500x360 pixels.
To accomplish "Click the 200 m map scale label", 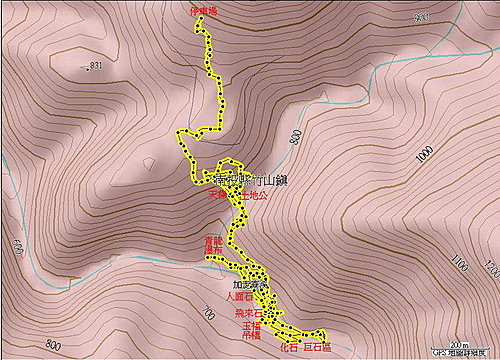I will pos(459,344).
